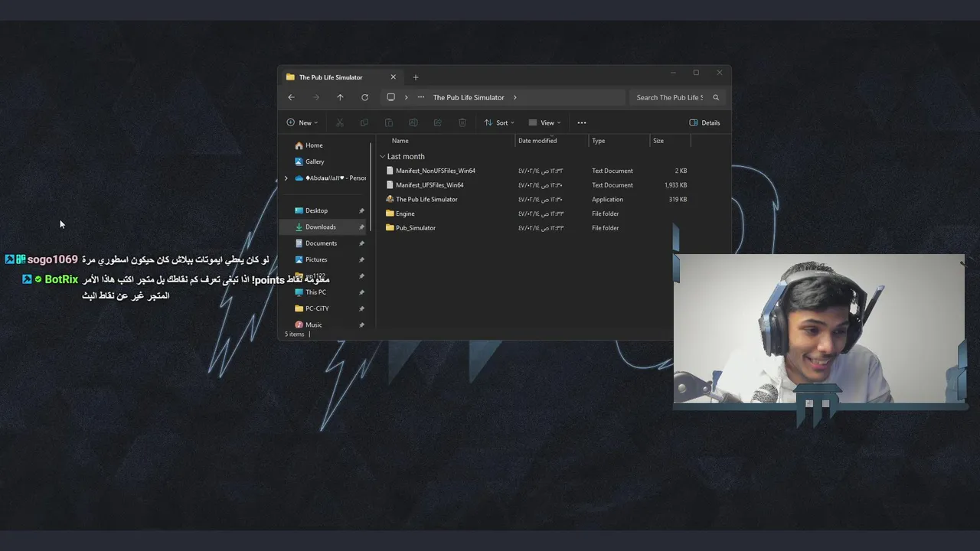This screenshot has height=551, width=980.
Task: Click the Copy icon in toolbar
Action: [x=364, y=122]
